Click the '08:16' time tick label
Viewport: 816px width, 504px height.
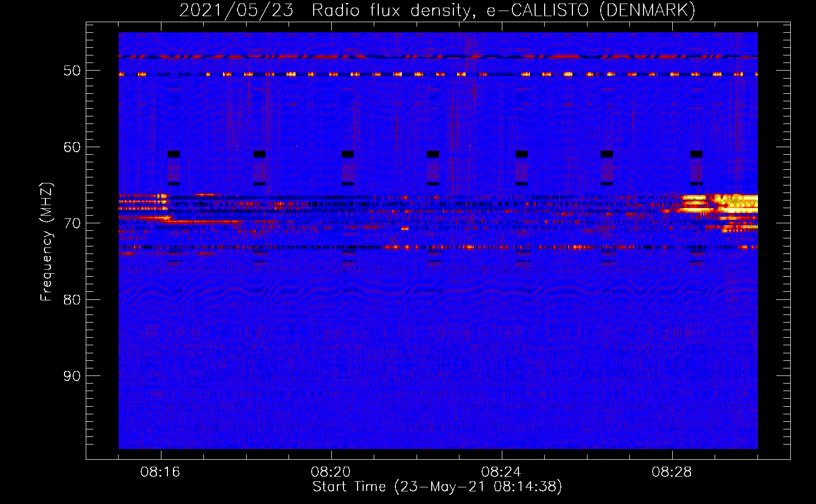pos(160,472)
